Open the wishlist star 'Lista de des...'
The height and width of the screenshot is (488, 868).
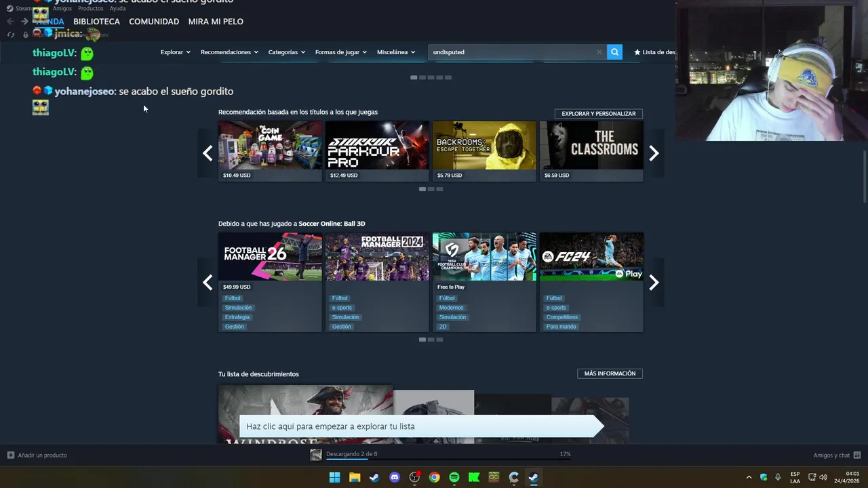click(654, 52)
